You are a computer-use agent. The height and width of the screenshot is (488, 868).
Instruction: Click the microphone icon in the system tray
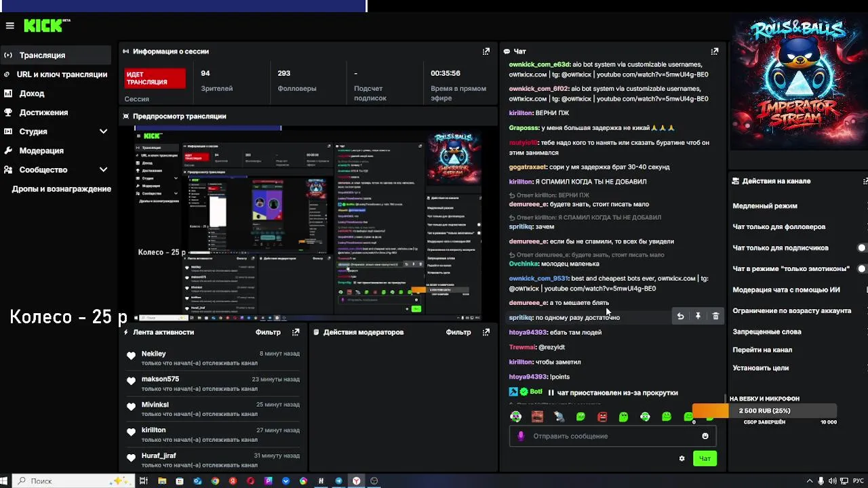(821, 481)
